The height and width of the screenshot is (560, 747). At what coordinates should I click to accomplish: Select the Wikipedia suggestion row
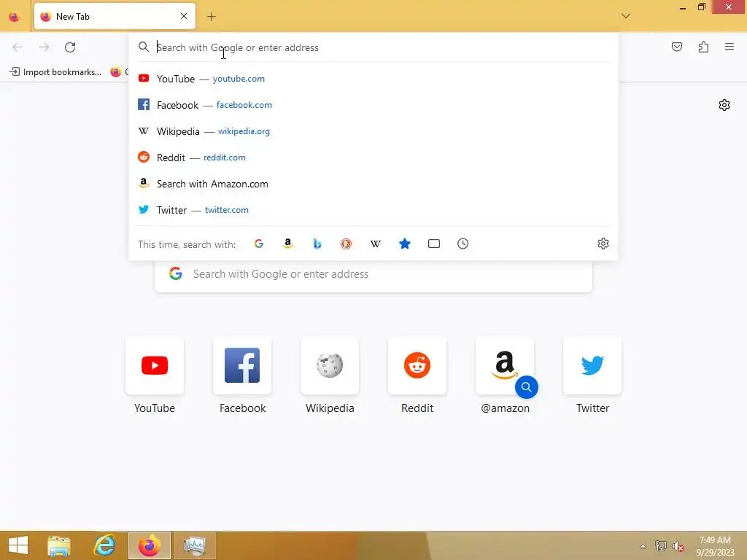pos(373,131)
